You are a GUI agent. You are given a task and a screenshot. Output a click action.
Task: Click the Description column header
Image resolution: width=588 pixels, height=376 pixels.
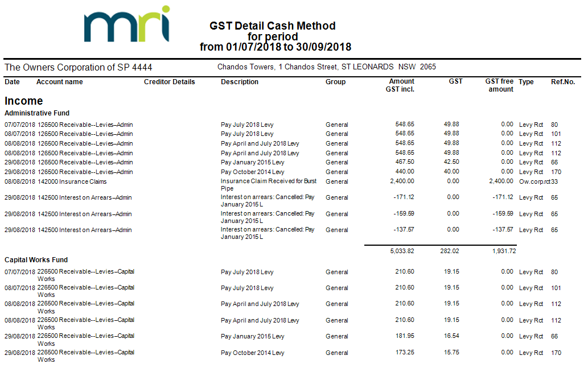click(x=240, y=82)
